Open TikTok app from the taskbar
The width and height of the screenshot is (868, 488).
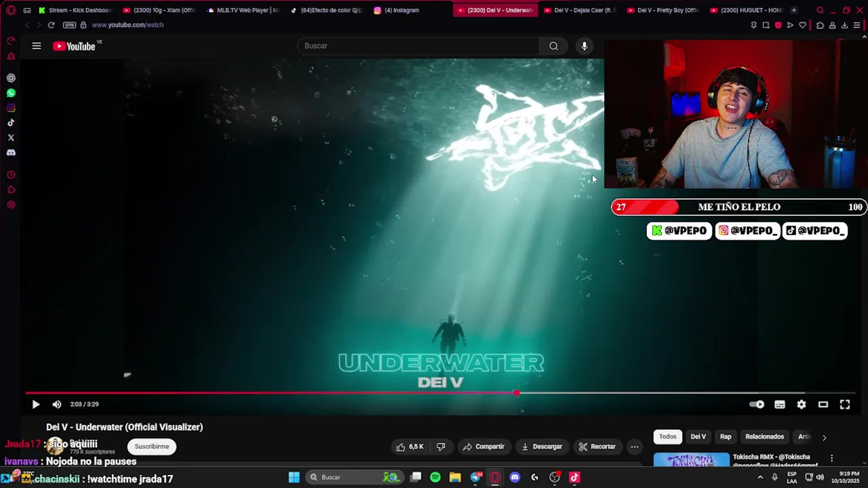click(574, 477)
